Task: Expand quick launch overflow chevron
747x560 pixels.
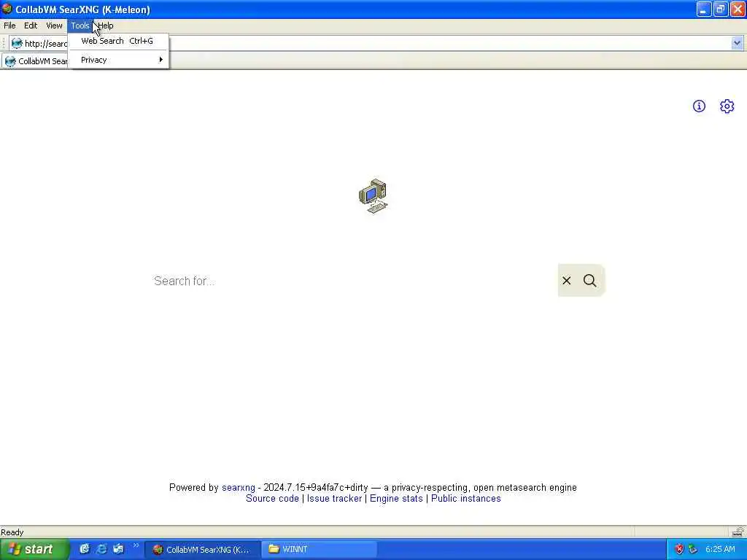Action: point(136,545)
